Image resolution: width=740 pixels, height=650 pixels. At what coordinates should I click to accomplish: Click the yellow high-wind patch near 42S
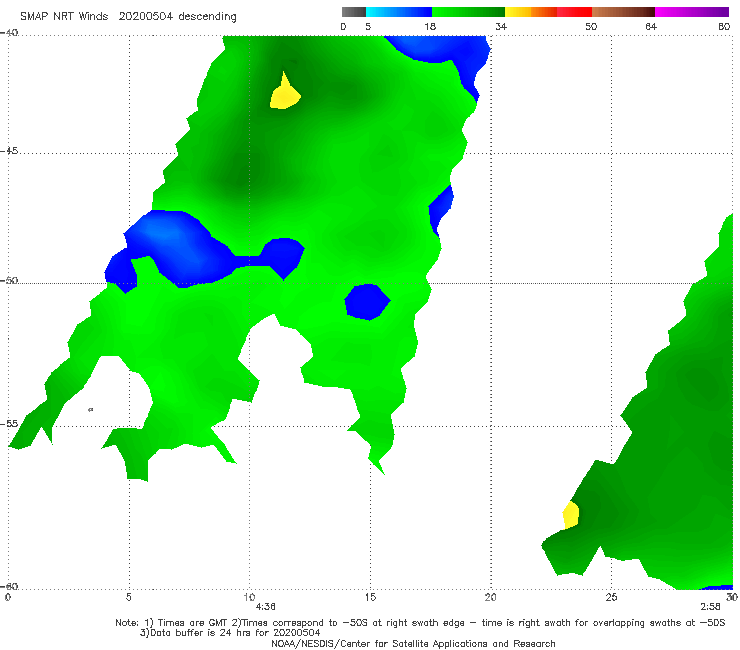pos(285,94)
